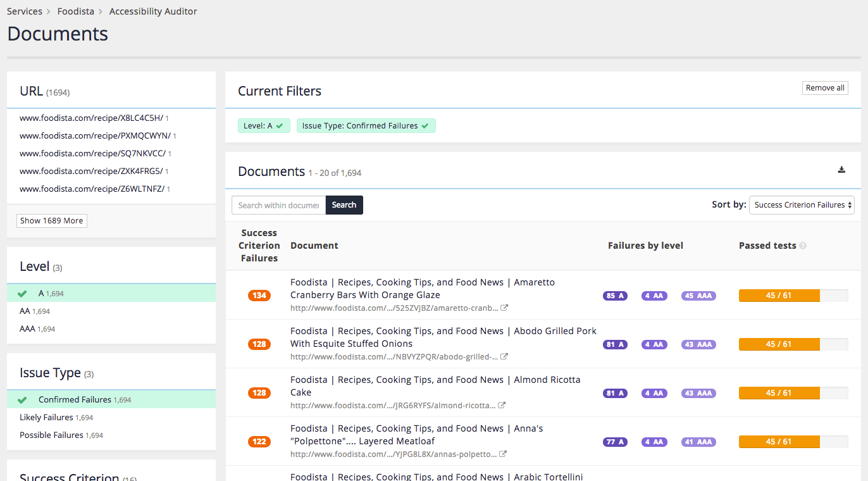This screenshot has width=868, height=481.
Task: Click the Remove all filters button
Action: point(825,88)
